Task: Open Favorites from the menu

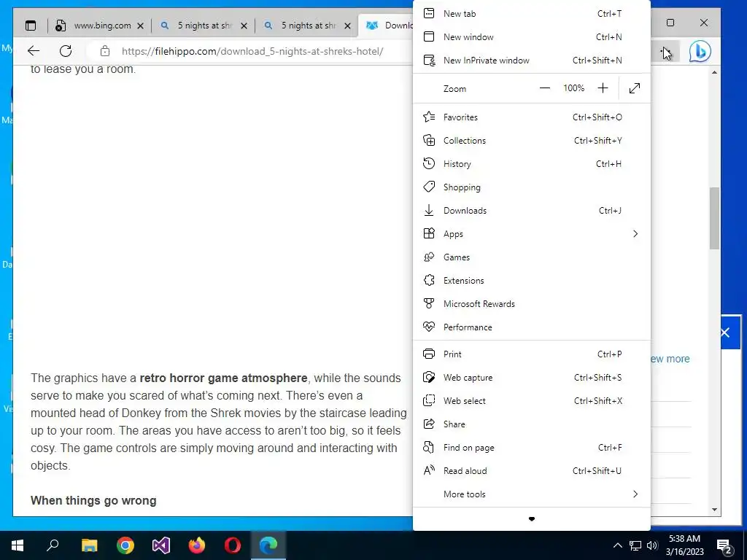Action: (532, 117)
